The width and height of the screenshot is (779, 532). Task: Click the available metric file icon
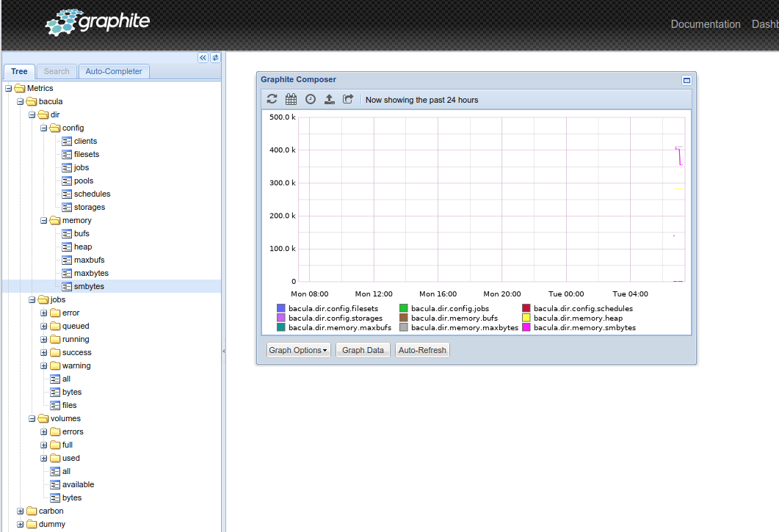pyautogui.click(x=55, y=484)
